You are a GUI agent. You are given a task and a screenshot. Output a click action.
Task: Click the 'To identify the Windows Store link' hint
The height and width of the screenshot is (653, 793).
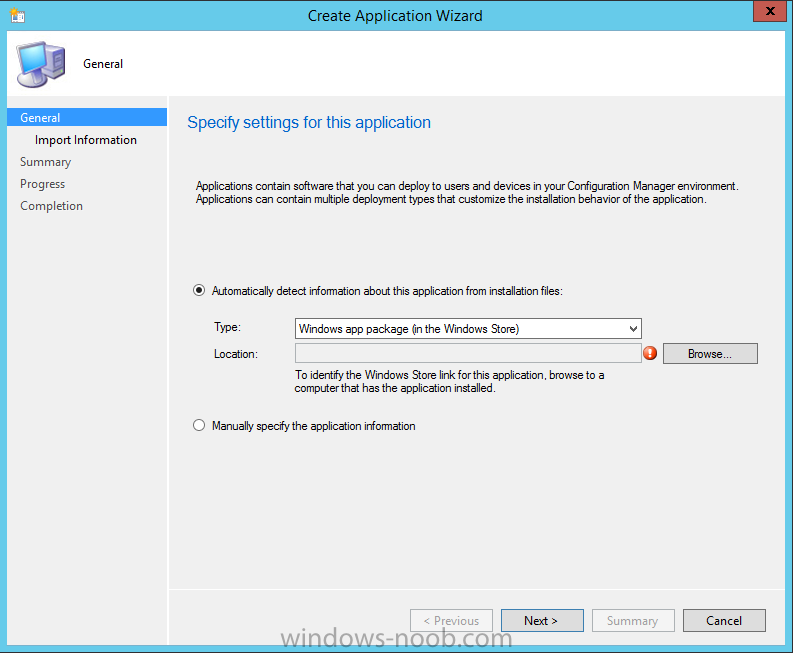point(450,381)
